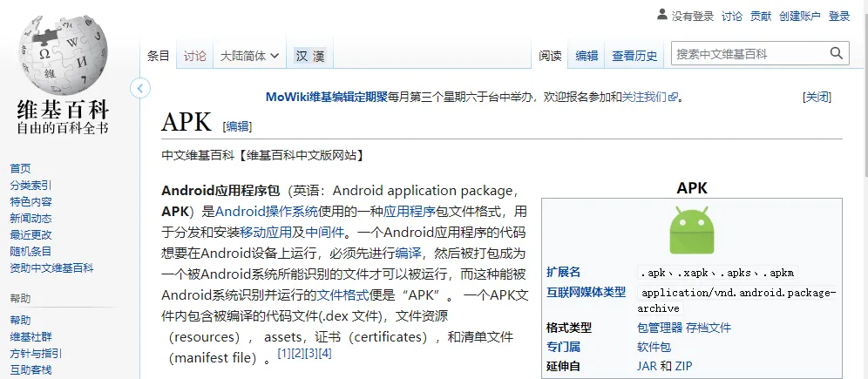Open 随机条目 in sidebar
This screenshot has width=868, height=379.
tap(31, 252)
